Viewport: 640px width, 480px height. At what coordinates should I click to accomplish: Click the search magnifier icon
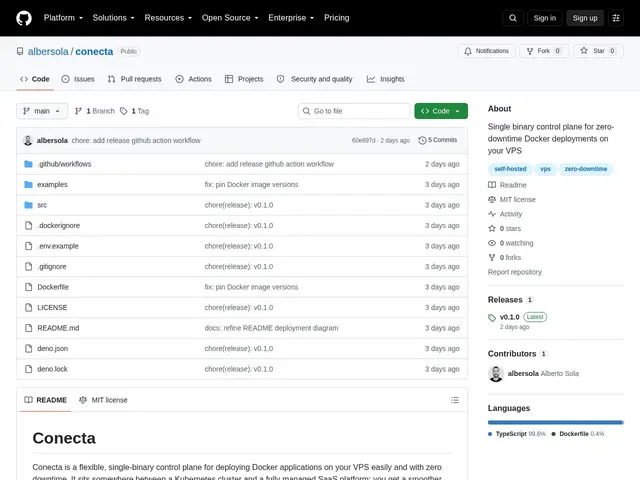513,18
